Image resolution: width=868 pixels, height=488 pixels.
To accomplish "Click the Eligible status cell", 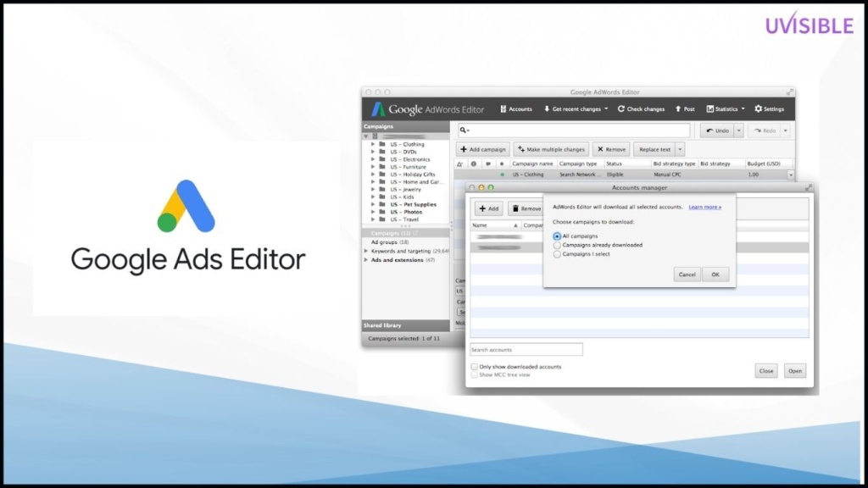I will coord(615,175).
